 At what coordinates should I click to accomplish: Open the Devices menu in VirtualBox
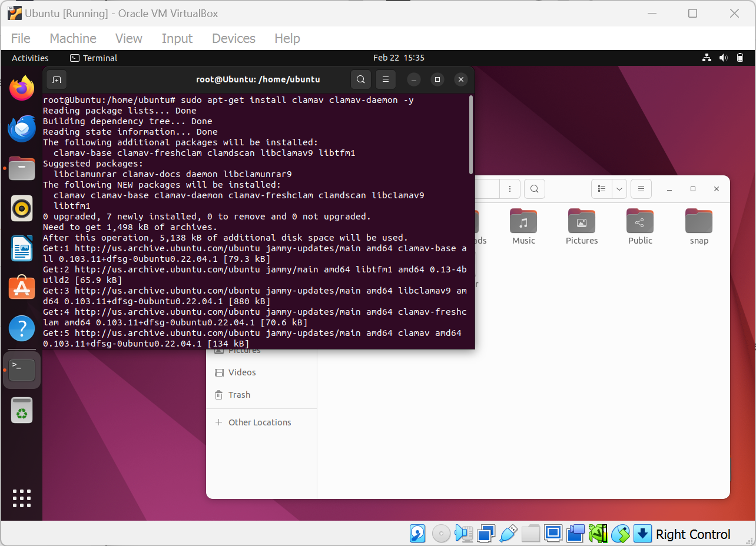(x=234, y=38)
